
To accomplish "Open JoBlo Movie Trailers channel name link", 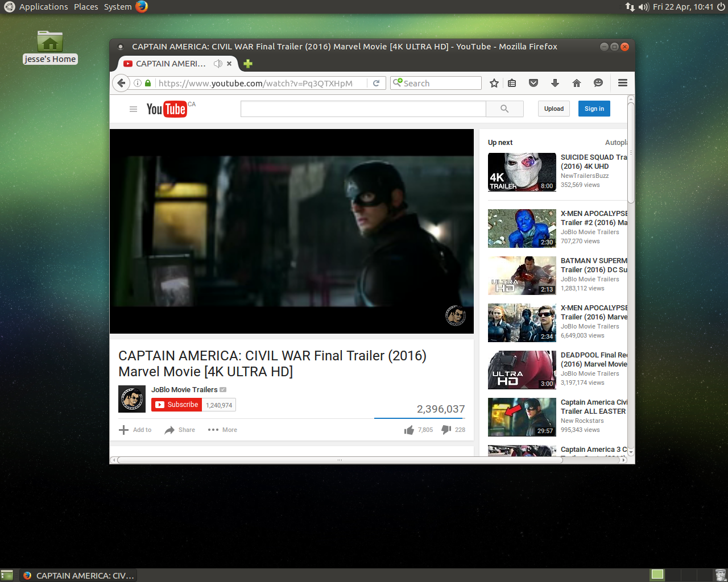I will (184, 390).
